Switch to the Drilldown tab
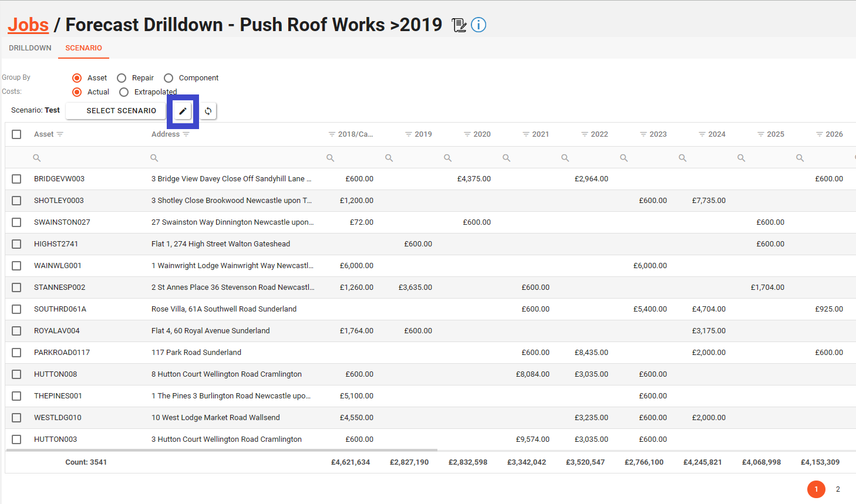Image resolution: width=856 pixels, height=504 pixels. click(30, 48)
